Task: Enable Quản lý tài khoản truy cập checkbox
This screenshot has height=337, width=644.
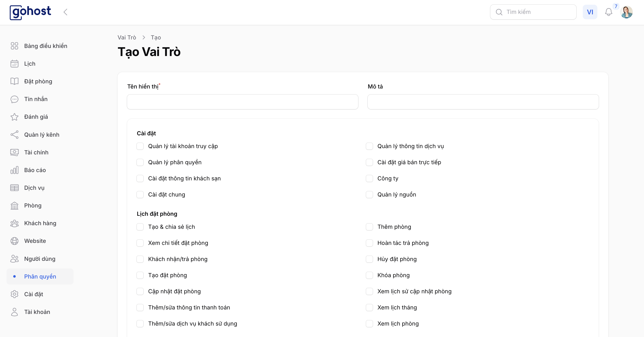Action: tap(140, 146)
